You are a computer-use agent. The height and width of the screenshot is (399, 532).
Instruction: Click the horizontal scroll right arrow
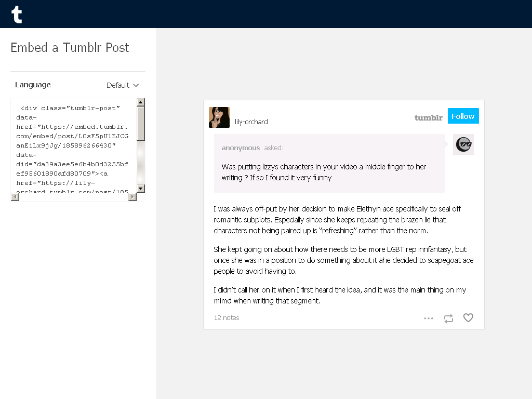click(x=132, y=197)
